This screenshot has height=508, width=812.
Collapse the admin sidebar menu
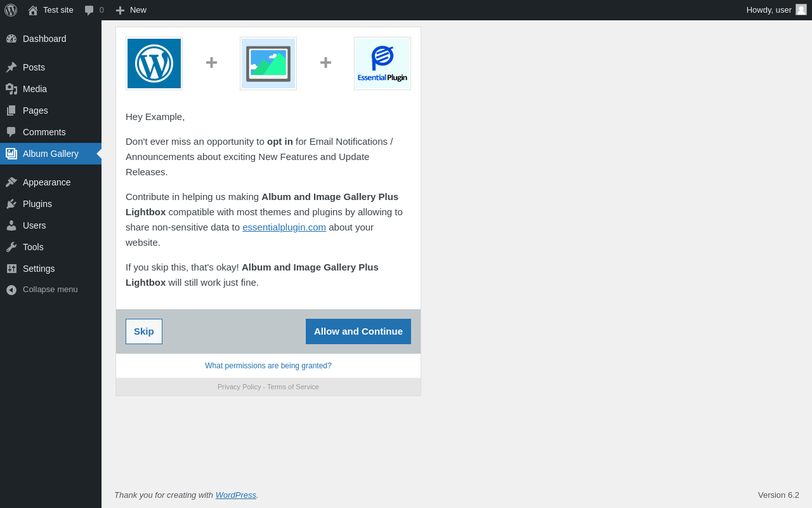click(50, 290)
